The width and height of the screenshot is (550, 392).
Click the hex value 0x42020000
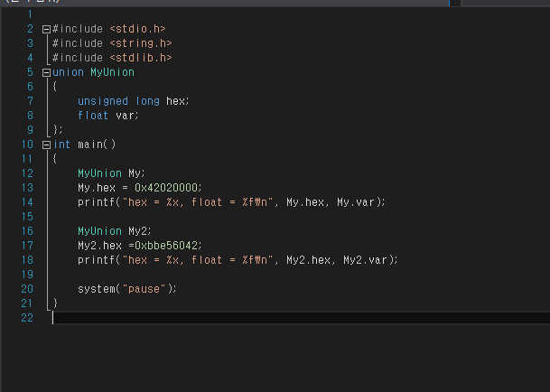point(166,188)
